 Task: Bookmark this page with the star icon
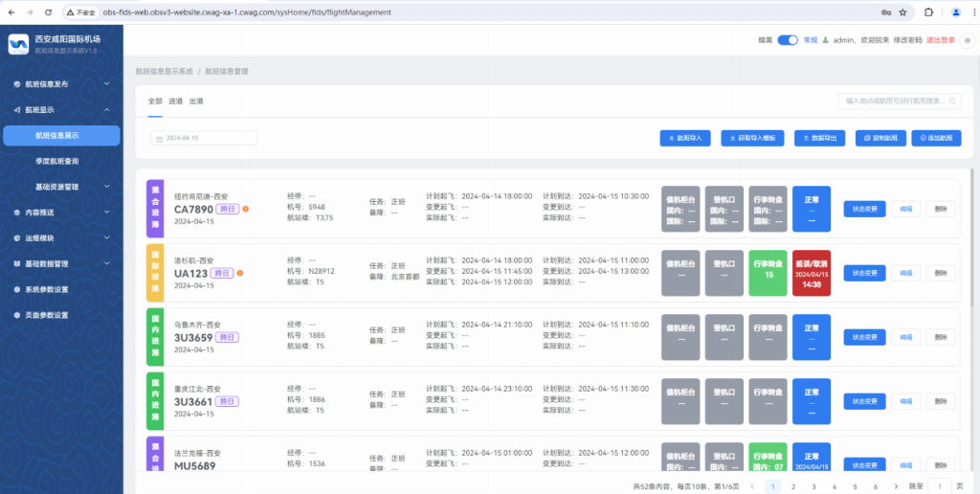tap(902, 11)
